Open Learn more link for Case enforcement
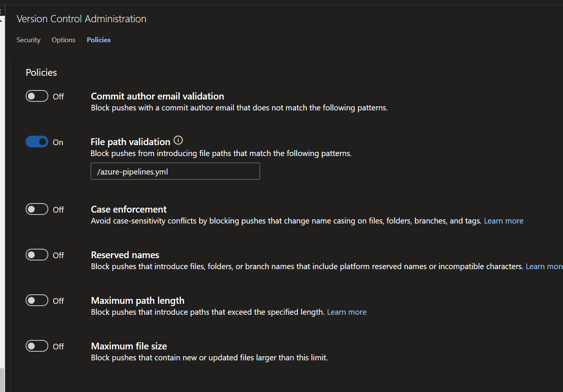563x392 pixels. click(x=503, y=221)
